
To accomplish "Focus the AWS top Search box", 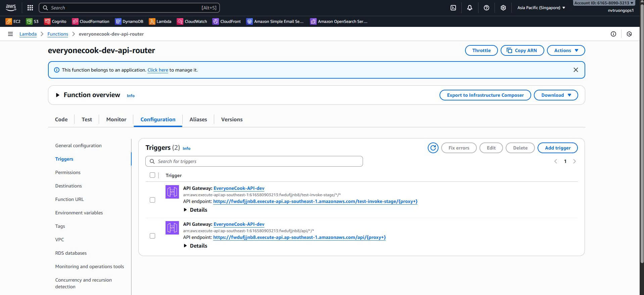I will [x=129, y=8].
